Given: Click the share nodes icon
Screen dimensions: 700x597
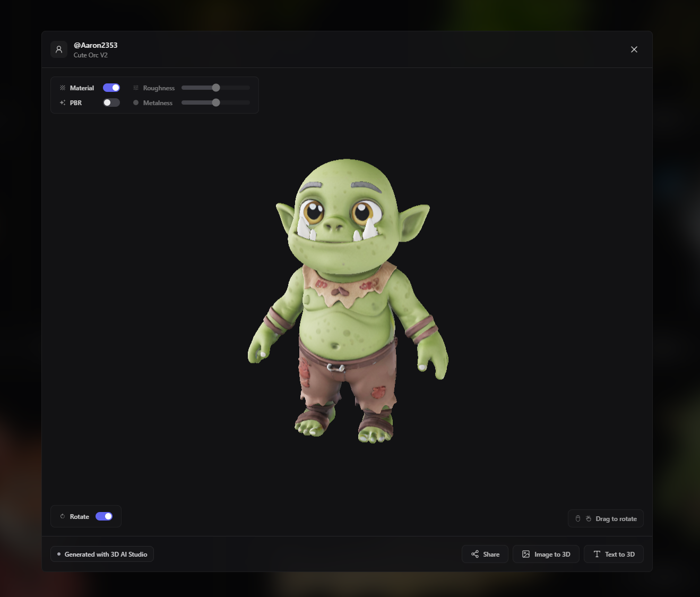Looking at the screenshot, I should click(x=474, y=554).
